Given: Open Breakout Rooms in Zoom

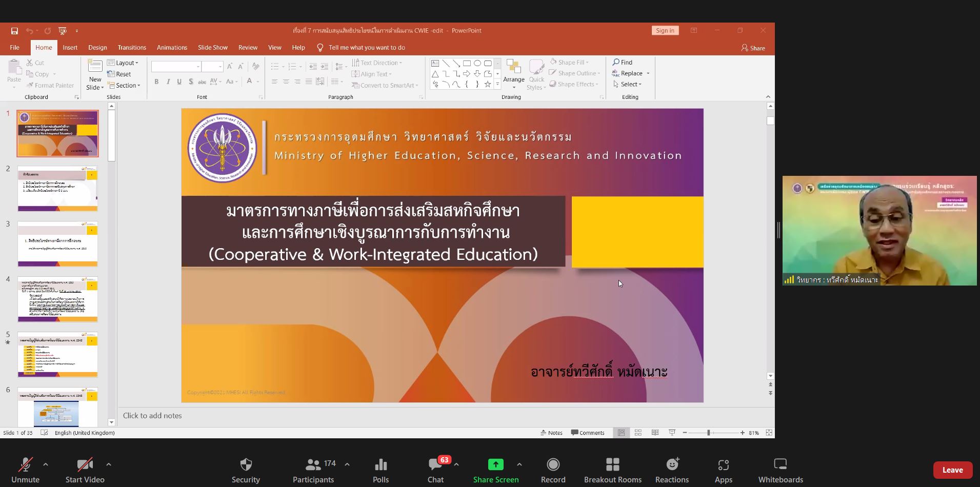Looking at the screenshot, I should [x=613, y=471].
